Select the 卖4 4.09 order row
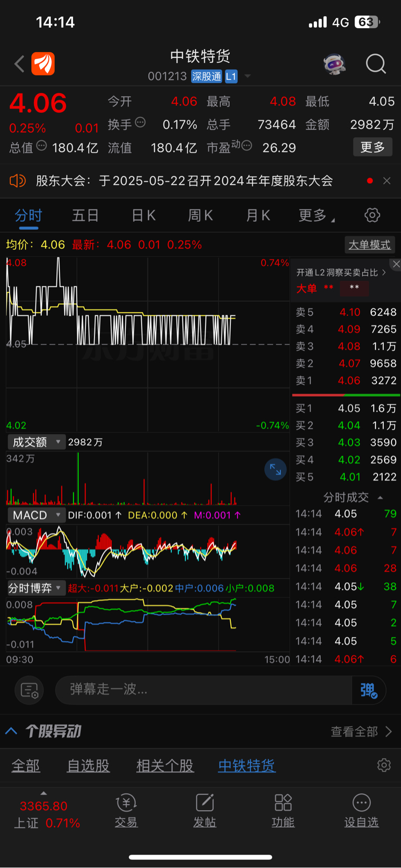This screenshot has width=401, height=868. (x=346, y=329)
